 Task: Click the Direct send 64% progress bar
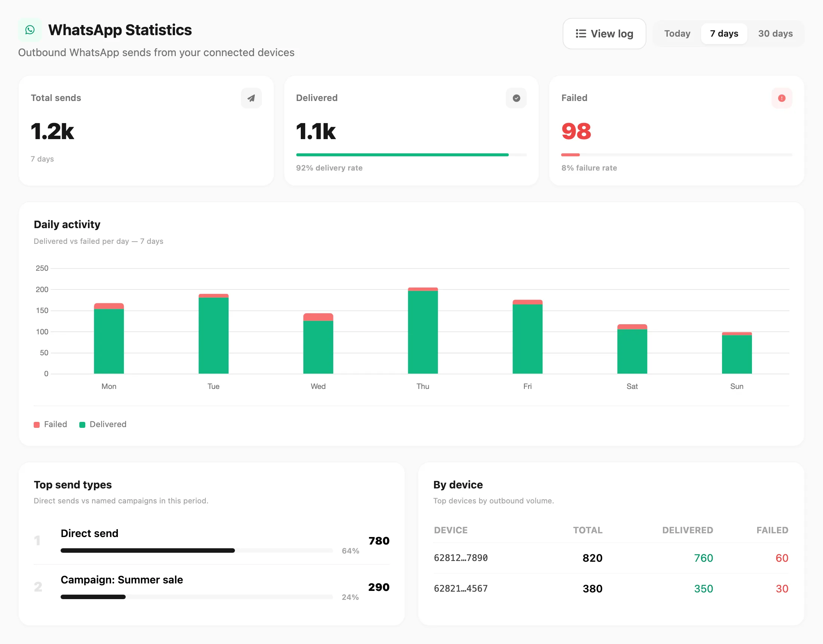[196, 551]
